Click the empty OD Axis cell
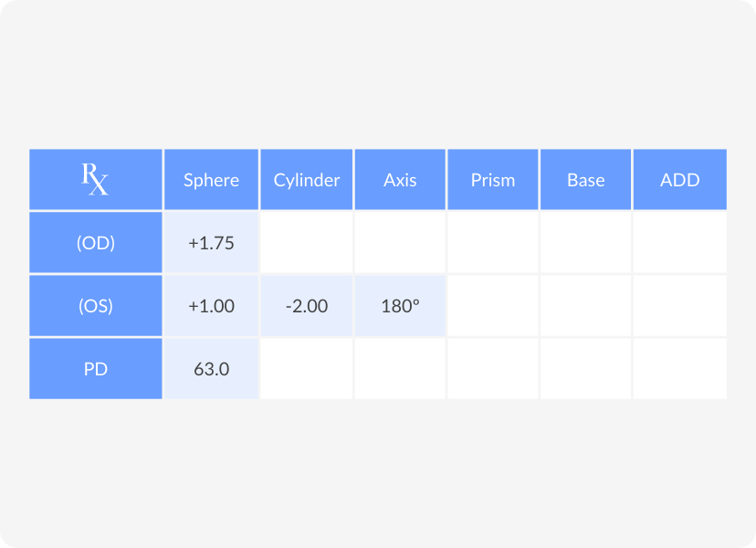 click(400, 243)
